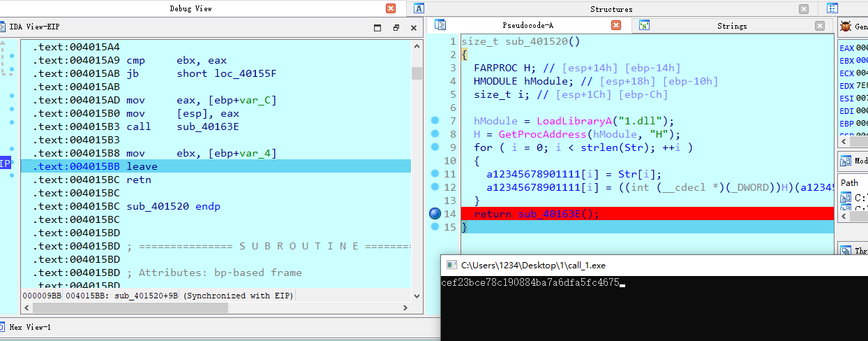Click the Hex View-1 panel icon

click(3, 327)
